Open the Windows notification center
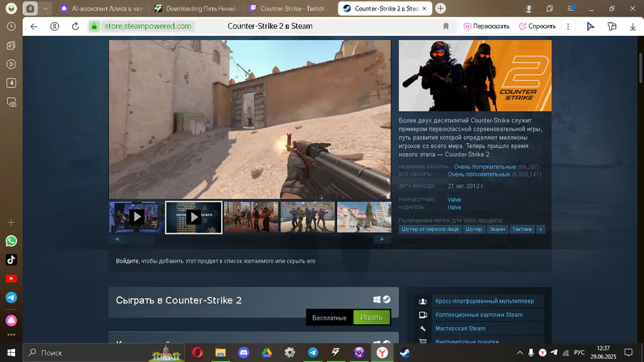 click(x=628, y=353)
